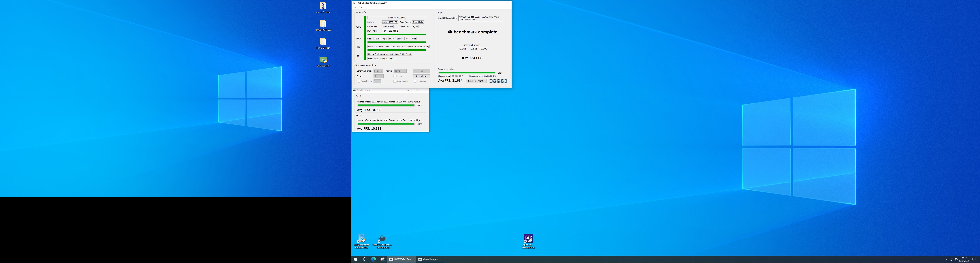The height and width of the screenshot is (263, 980).
Task: Switch to the Overkill output taskbar button
Action: pos(431,259)
